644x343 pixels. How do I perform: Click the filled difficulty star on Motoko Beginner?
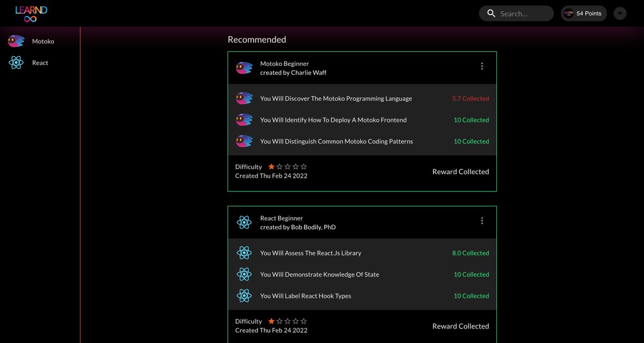(x=271, y=167)
